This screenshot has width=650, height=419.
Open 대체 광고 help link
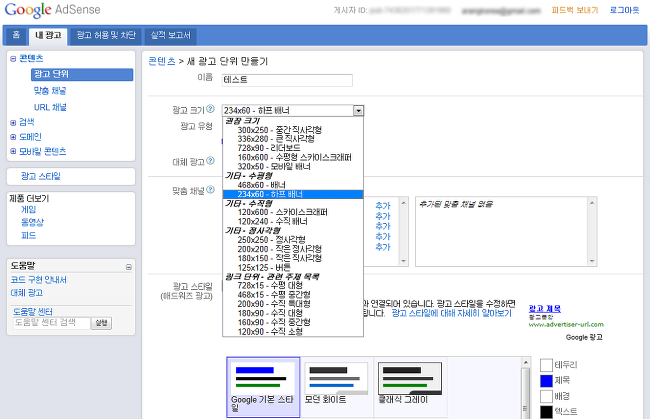pyautogui.click(x=27, y=293)
